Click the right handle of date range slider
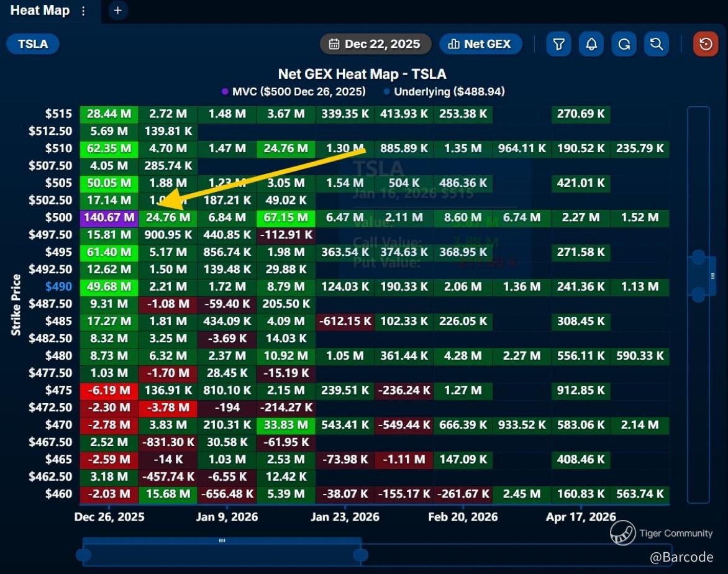Image resolution: width=728 pixels, height=574 pixels. click(x=357, y=555)
